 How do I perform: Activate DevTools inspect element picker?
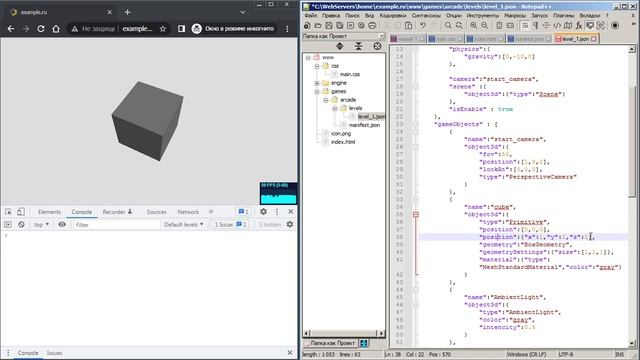click(x=8, y=212)
